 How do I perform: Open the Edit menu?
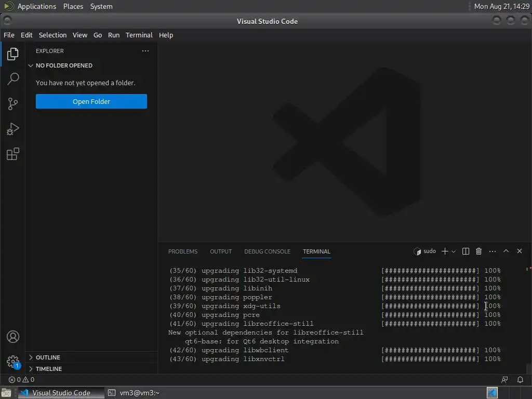(26, 35)
